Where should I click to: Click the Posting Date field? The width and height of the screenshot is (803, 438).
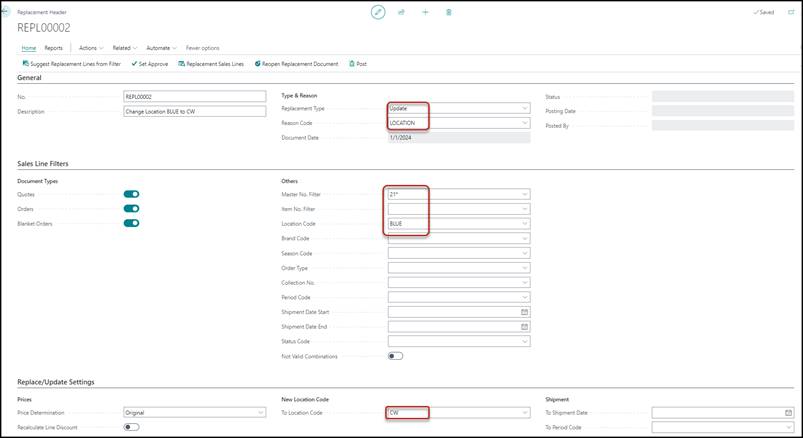723,111
